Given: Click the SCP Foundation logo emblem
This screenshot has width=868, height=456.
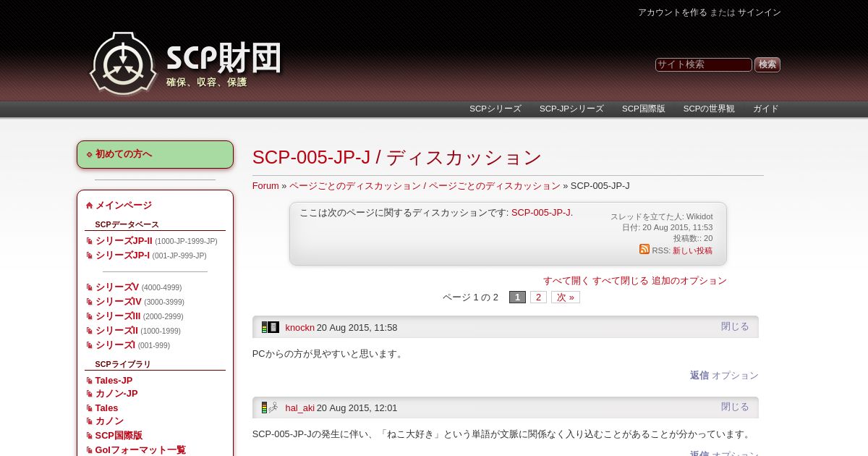Looking at the screenshot, I should [x=123, y=64].
